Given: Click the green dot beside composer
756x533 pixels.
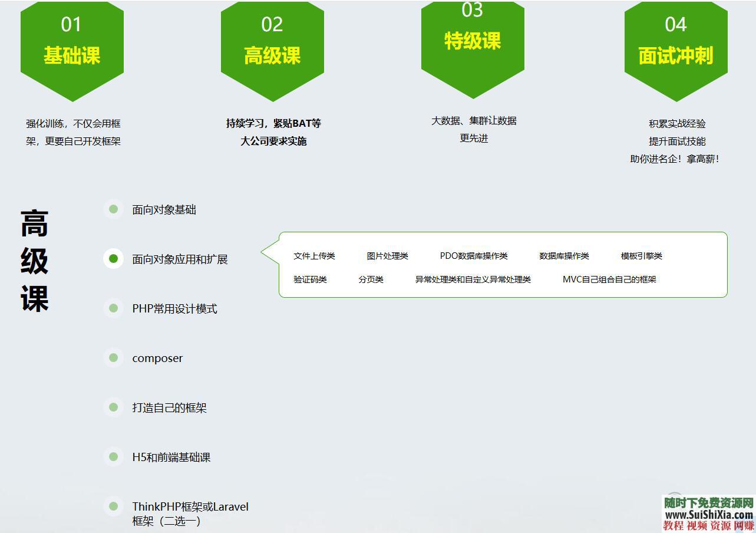Looking at the screenshot, I should (113, 358).
